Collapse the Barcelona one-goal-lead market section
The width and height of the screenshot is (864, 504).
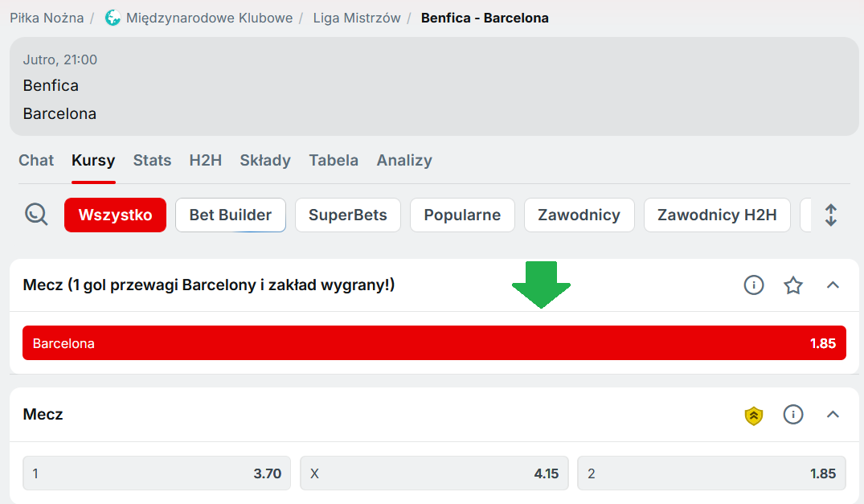(833, 285)
